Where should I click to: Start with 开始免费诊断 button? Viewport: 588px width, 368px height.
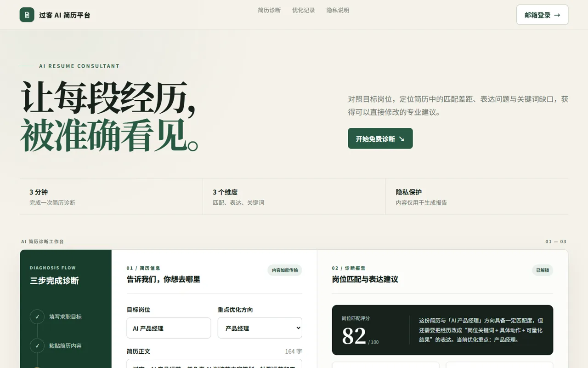pyautogui.click(x=380, y=138)
